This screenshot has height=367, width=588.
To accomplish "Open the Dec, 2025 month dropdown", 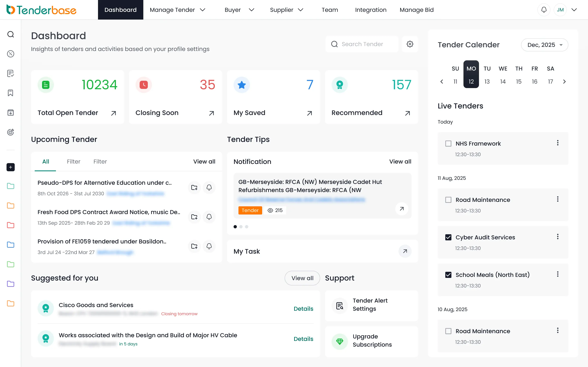I will click(545, 45).
